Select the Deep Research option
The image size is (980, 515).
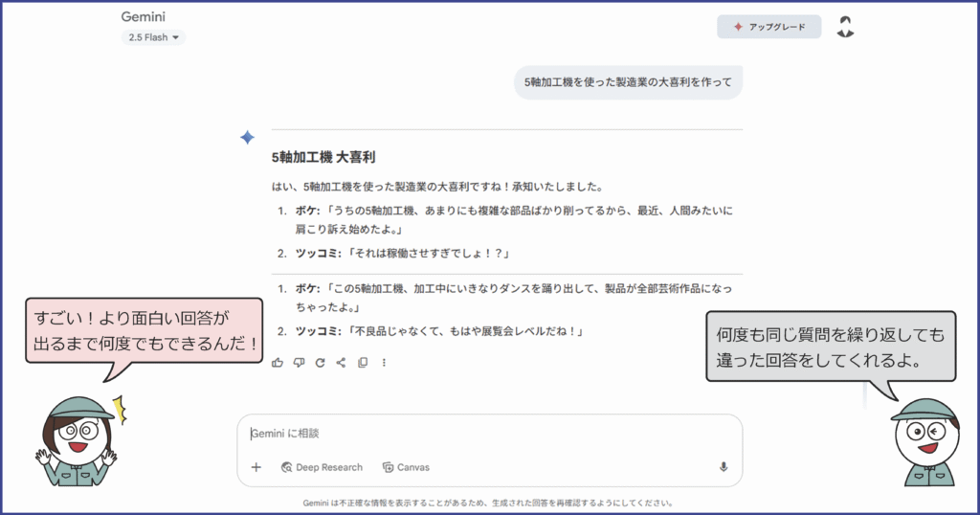pos(322,467)
